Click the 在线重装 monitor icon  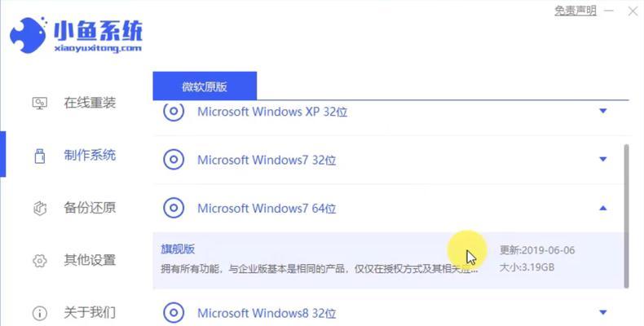point(39,103)
